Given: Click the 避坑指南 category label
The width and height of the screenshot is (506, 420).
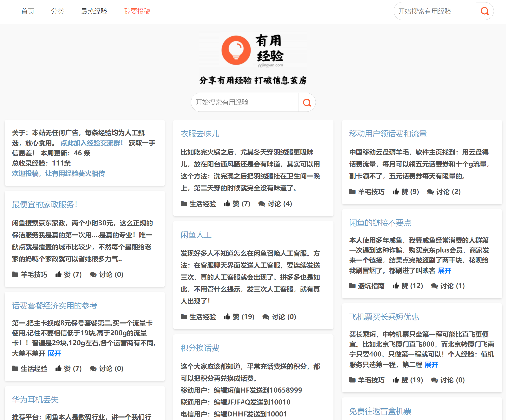Looking at the screenshot, I should point(371,286).
